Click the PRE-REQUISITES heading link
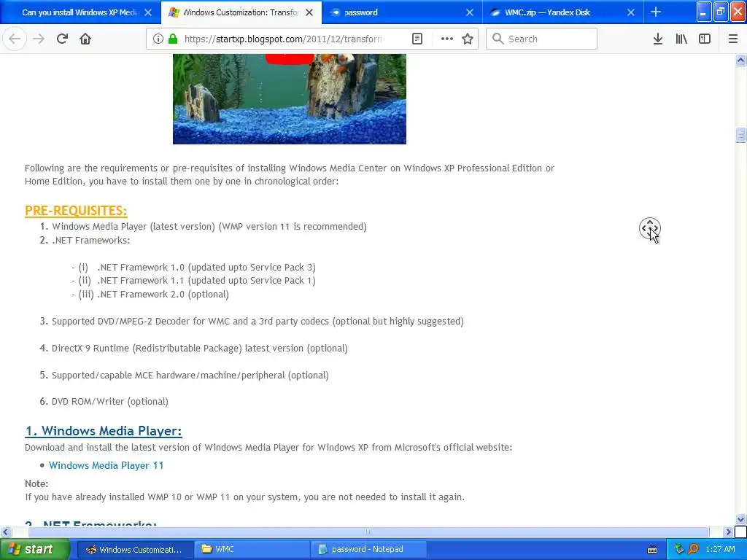Screen dimensions: 747x560 [76, 211]
